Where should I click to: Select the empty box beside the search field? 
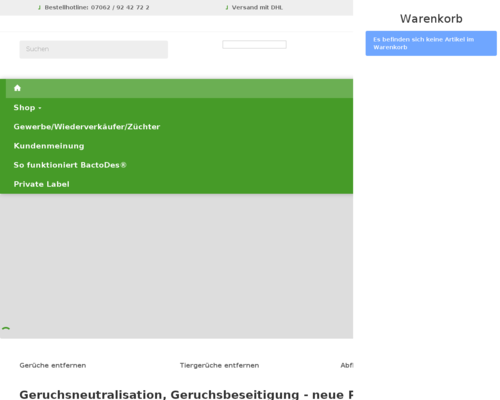point(254,44)
